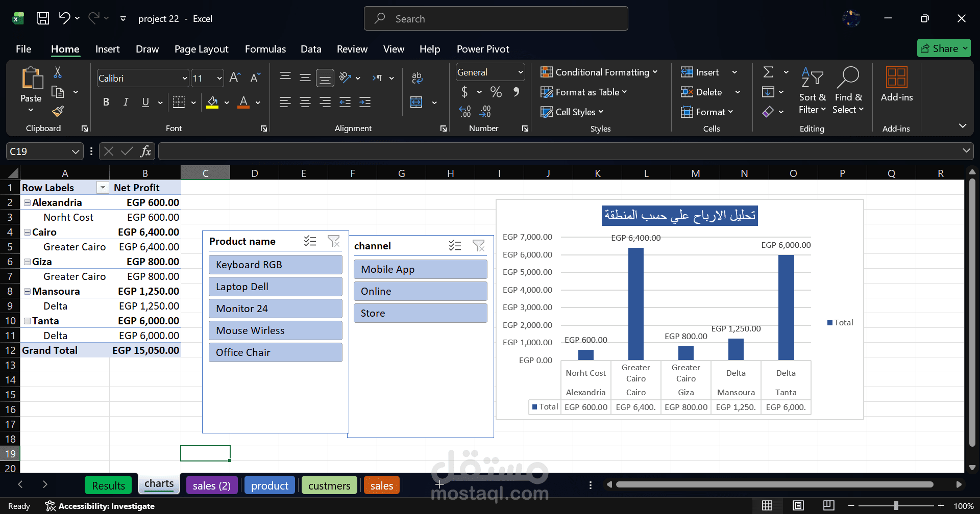Toggle Underline formatting

[x=145, y=102]
